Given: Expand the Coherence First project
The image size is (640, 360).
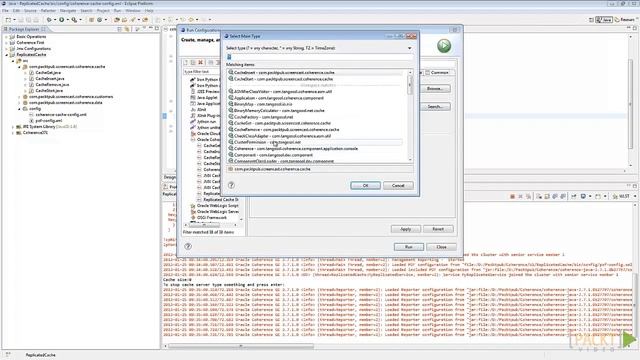Looking at the screenshot, I should pos(7,42).
